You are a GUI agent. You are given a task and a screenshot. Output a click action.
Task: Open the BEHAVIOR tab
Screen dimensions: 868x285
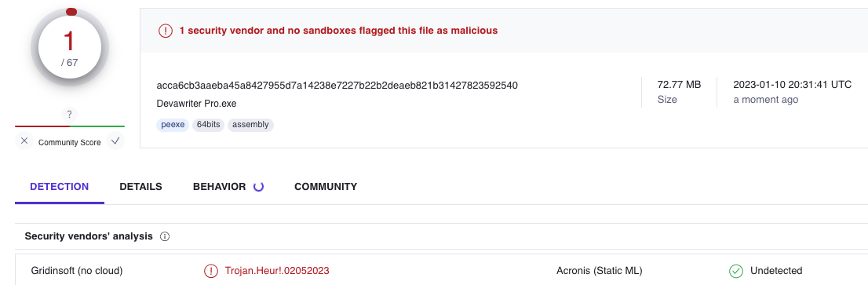[x=219, y=187]
